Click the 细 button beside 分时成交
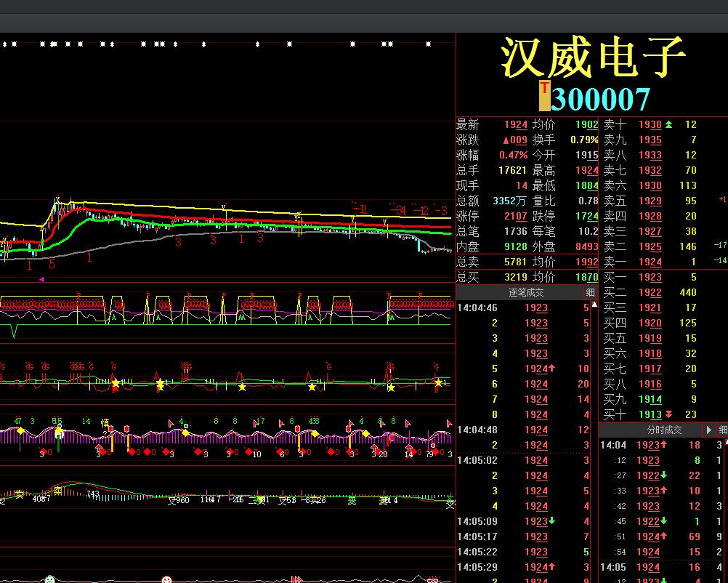728x583 pixels. coord(722,430)
